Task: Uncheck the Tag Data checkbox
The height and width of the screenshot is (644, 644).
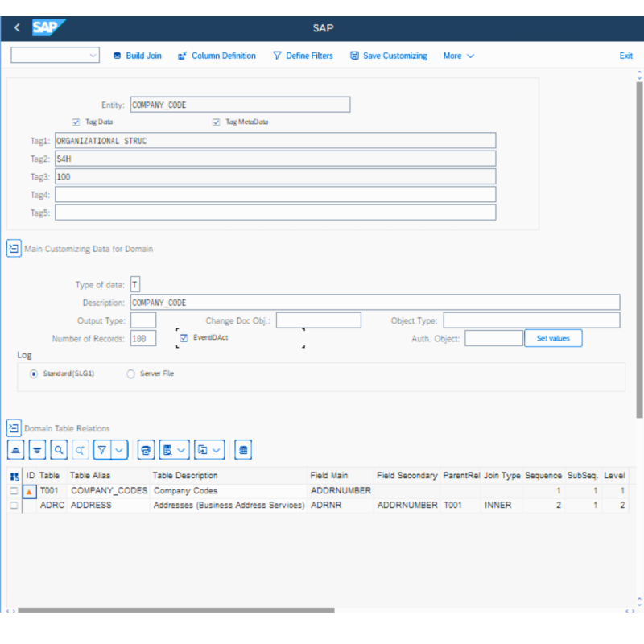Action: pyautogui.click(x=76, y=122)
